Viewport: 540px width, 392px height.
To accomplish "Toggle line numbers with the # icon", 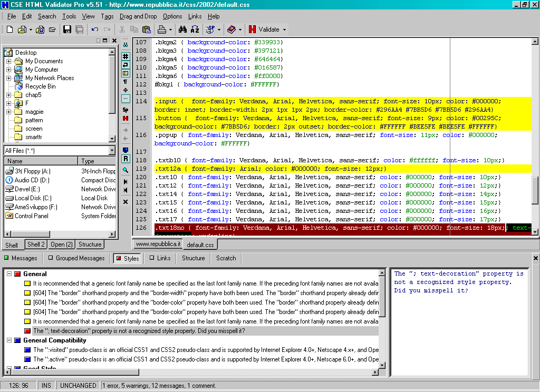I will pos(126,56).
